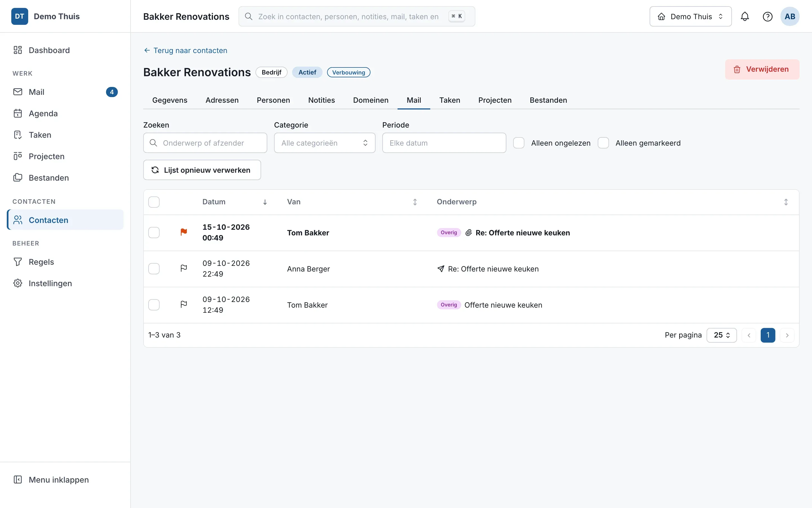Check the 15-10-2026 Tom Bakker email row

tap(154, 233)
